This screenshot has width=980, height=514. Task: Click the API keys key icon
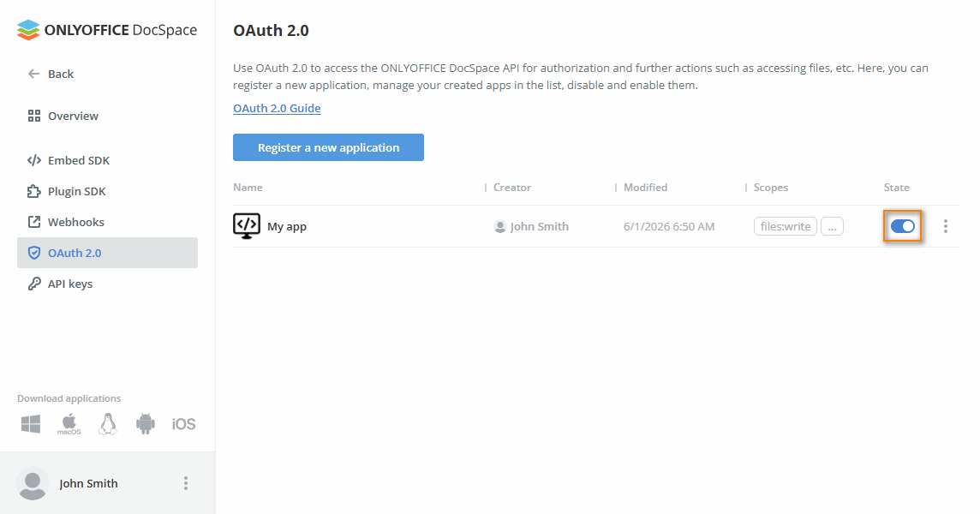(34, 284)
